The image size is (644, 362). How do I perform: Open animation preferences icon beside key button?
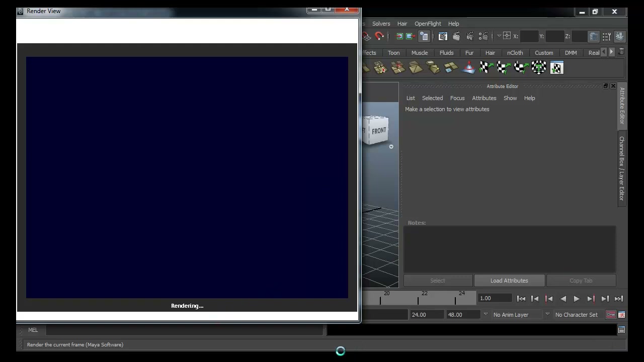coord(622,315)
